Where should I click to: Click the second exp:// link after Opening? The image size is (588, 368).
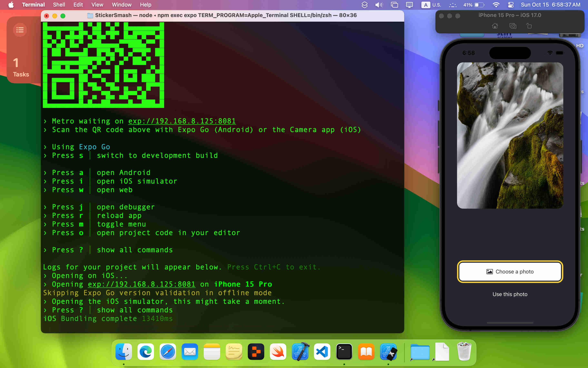point(141,284)
